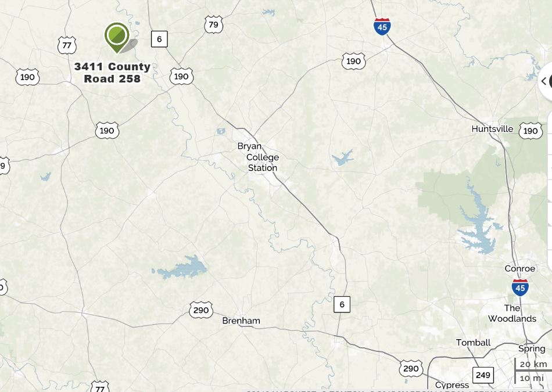Viewport: 552px width, 392px height.
Task: Select the 3411 County Road 258 label
Action: pyautogui.click(x=112, y=73)
